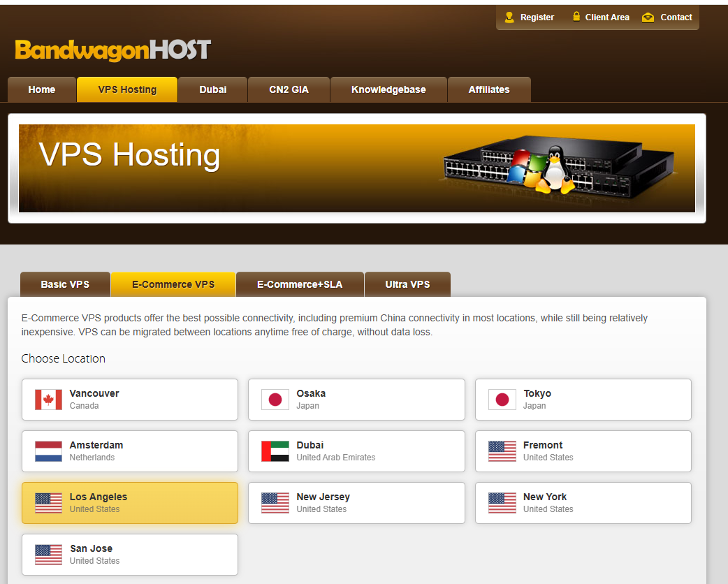Click the US flag on Los Angeles card
This screenshot has width=728, height=584.
pyautogui.click(x=48, y=503)
